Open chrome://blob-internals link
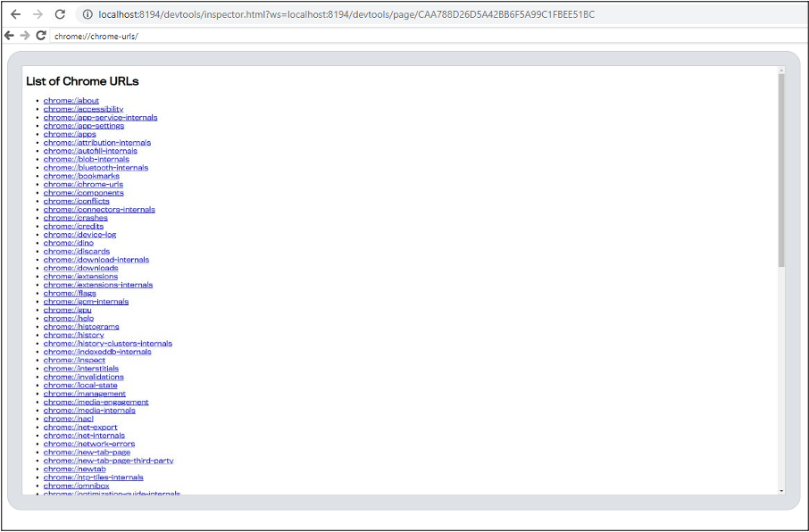Screen dimensions: 809x532 [x=87, y=159]
